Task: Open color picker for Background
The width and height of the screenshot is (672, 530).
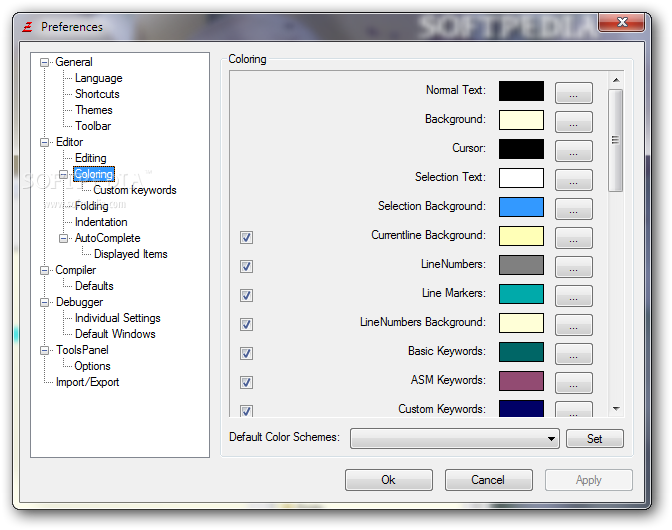Action: [x=574, y=122]
